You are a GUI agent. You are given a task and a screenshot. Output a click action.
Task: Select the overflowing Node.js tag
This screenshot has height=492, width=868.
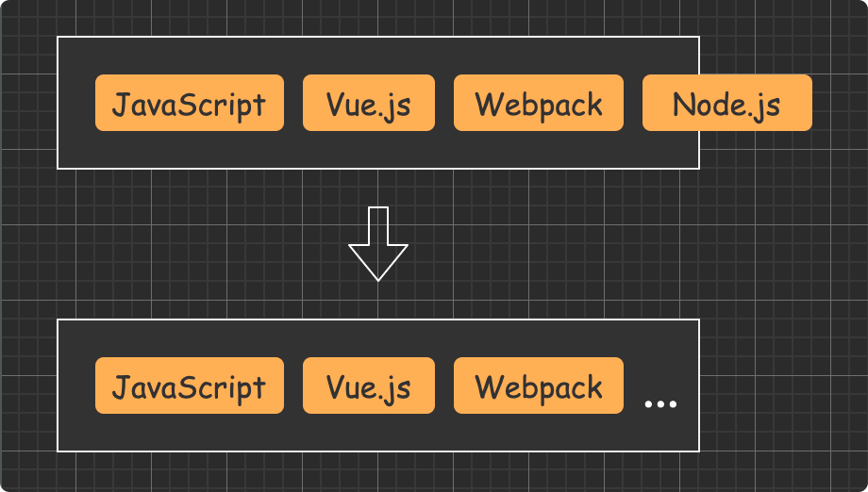[726, 103]
